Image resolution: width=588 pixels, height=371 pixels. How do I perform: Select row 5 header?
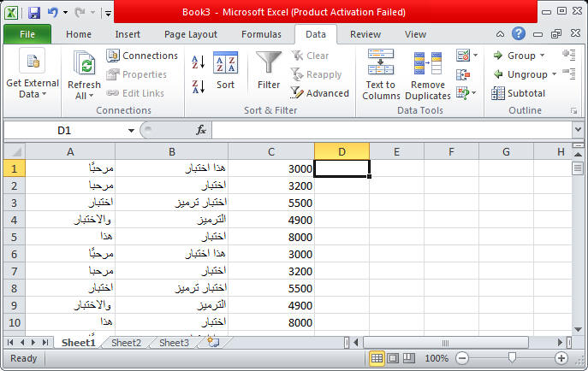15,237
